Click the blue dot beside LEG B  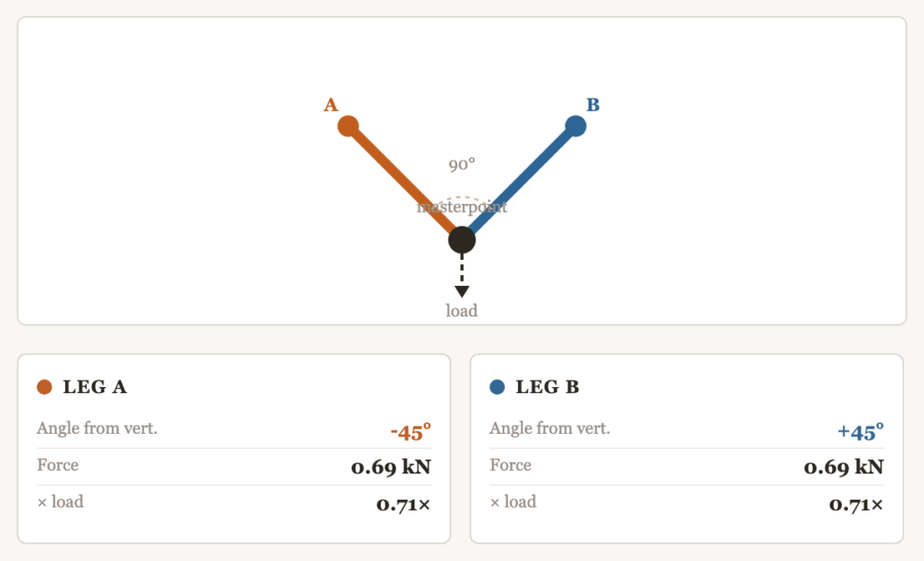pyautogui.click(x=497, y=388)
